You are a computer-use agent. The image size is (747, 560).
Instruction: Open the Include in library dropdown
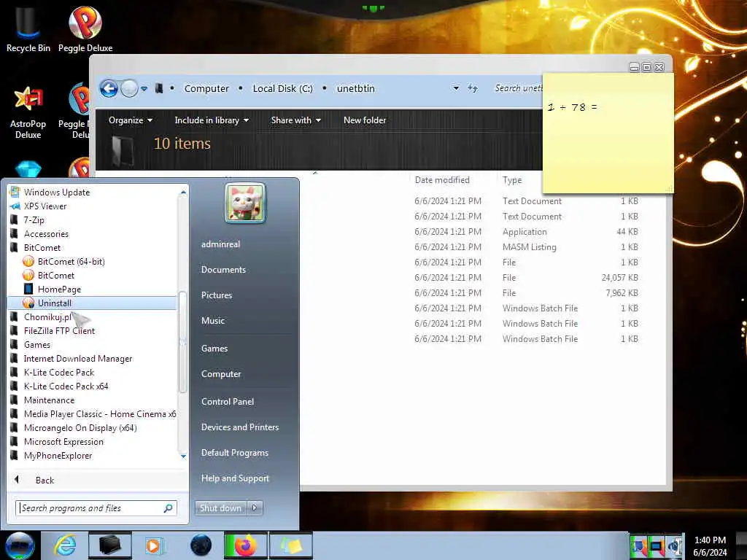click(212, 120)
